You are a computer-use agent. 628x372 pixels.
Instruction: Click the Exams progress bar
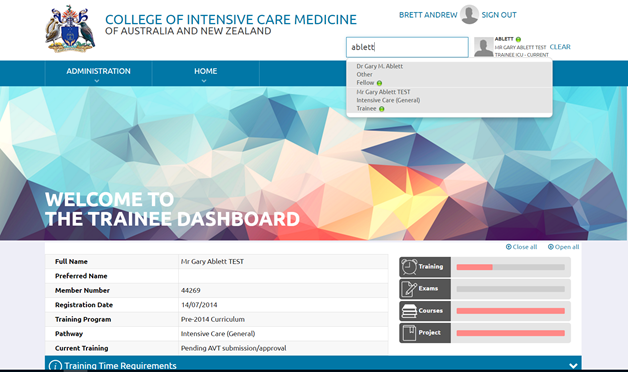tap(511, 289)
